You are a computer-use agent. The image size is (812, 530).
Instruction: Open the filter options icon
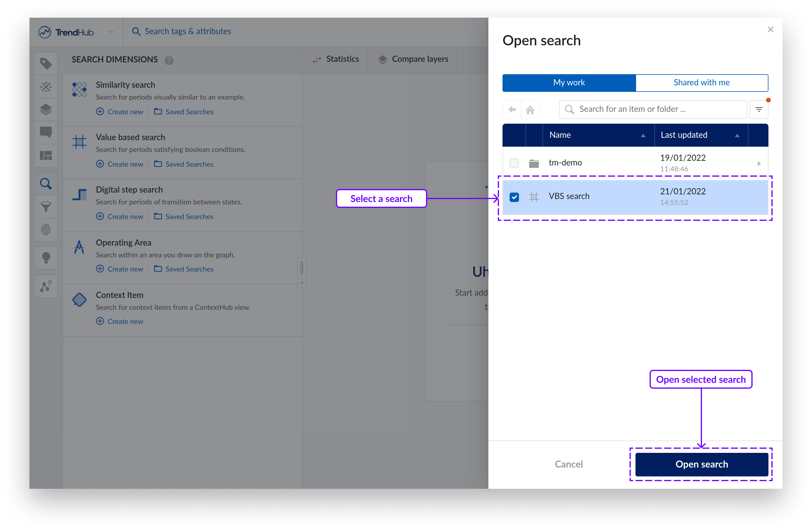tap(759, 110)
